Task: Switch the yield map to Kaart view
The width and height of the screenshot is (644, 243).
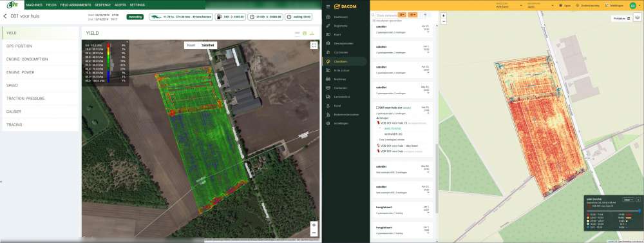Action: [x=191, y=45]
